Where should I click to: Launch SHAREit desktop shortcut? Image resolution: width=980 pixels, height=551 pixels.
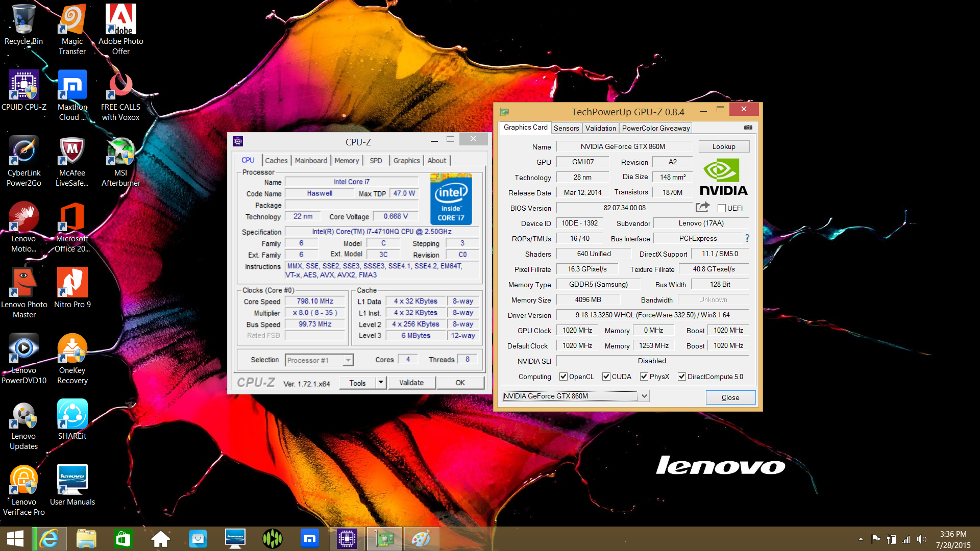click(72, 419)
